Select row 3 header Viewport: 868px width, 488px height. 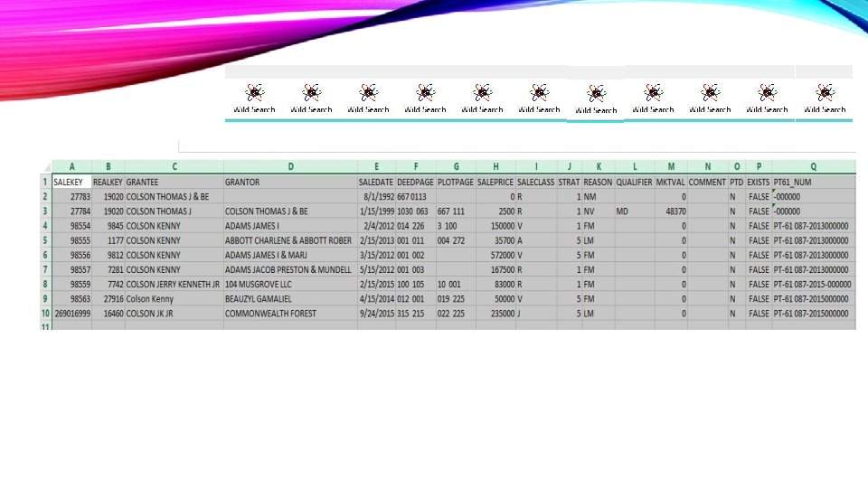(x=45, y=211)
